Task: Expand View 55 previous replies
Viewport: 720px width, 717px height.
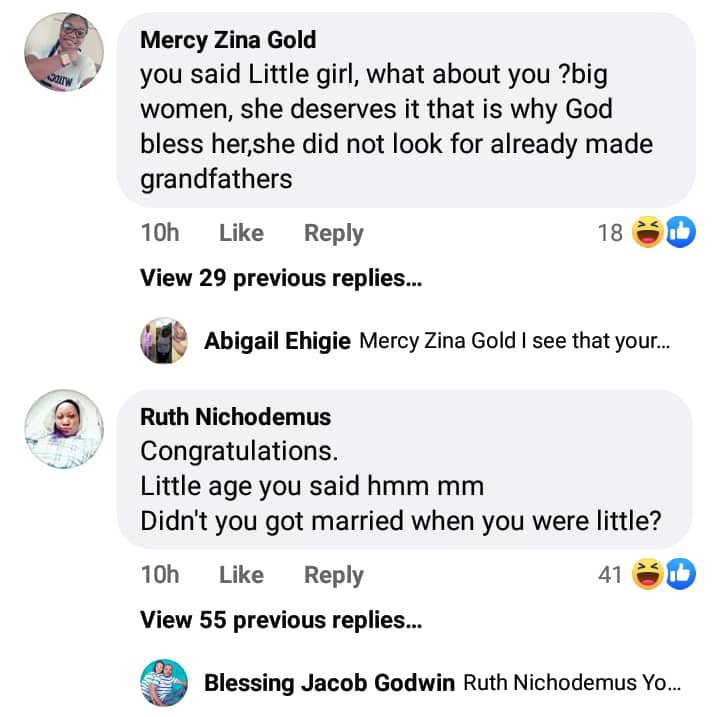Action: click(x=281, y=620)
